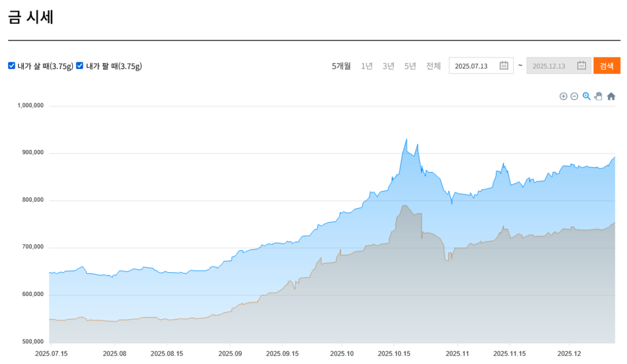Switch to the 3년 period
Image resolution: width=627 pixels, height=364 pixels.
pos(388,66)
